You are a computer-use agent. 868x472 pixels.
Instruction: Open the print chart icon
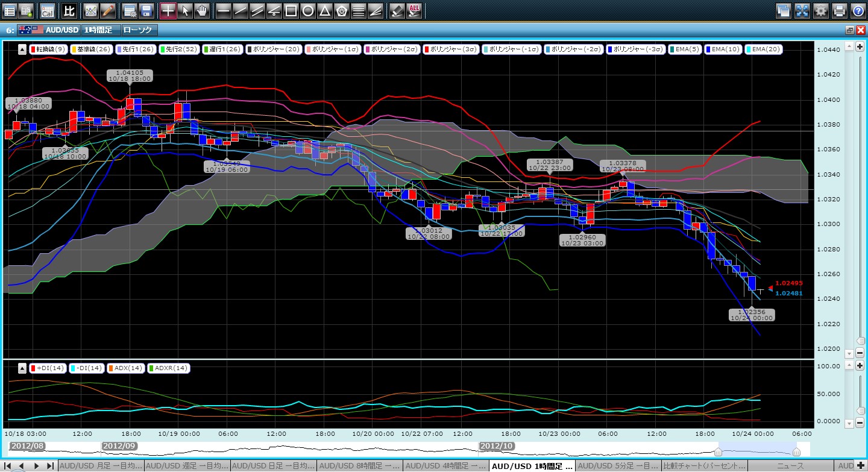(839, 10)
